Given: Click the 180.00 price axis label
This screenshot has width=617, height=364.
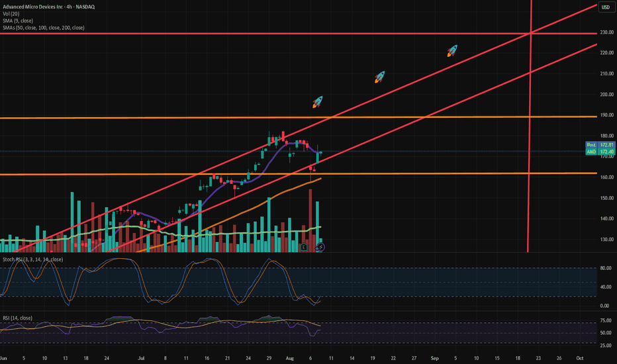Looking at the screenshot, I should pyautogui.click(x=606, y=136).
